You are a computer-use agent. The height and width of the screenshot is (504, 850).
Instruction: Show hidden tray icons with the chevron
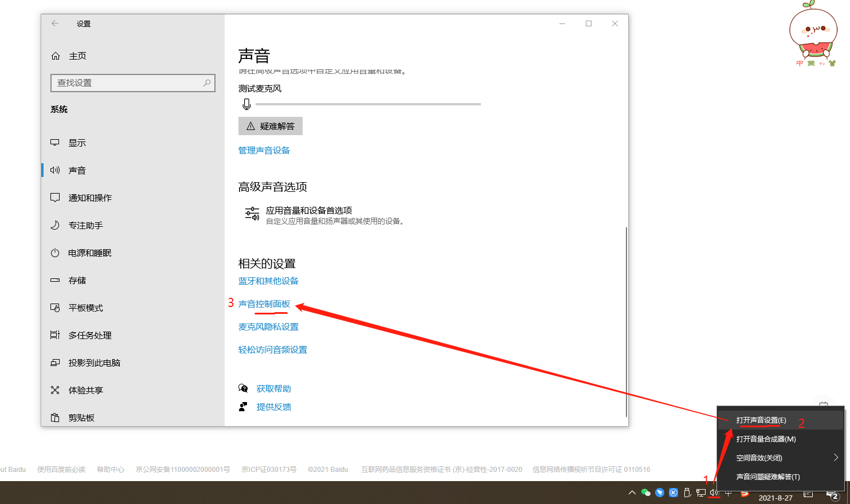[632, 493]
